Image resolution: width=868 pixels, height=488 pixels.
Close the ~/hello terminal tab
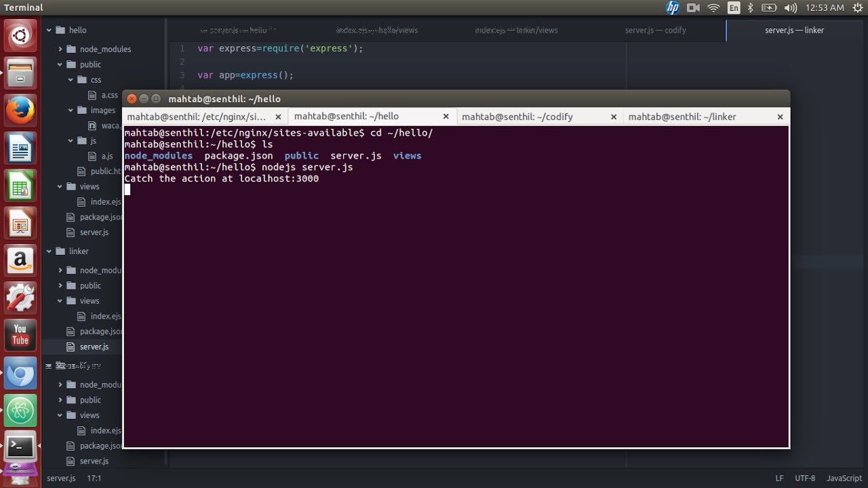[446, 117]
